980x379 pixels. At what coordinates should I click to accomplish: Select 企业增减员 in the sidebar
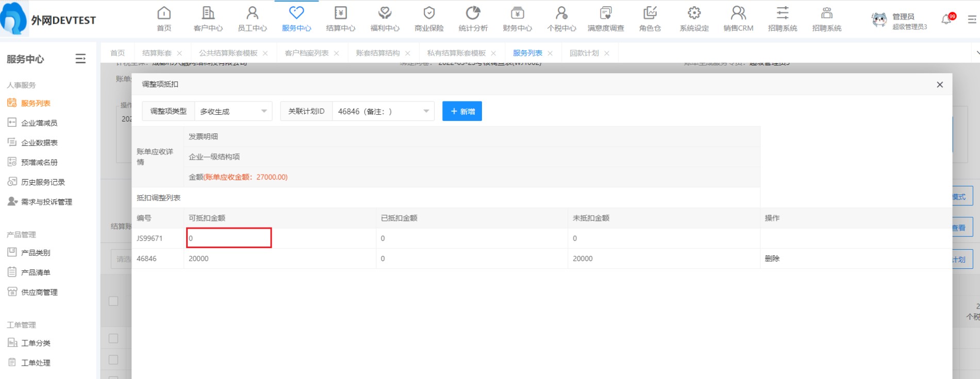[39, 123]
